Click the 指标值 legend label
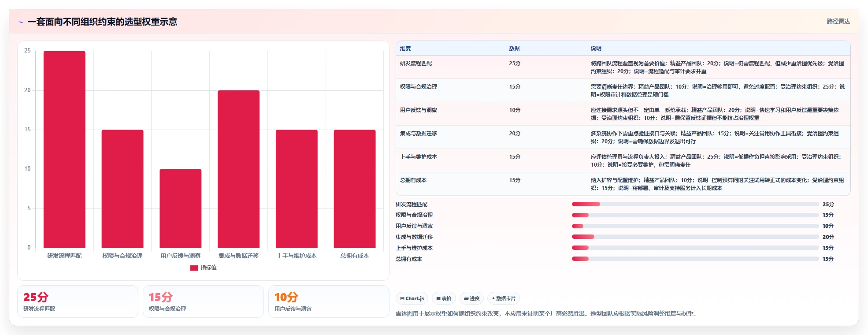Image resolution: width=868 pixels, height=335 pixels. tap(208, 268)
